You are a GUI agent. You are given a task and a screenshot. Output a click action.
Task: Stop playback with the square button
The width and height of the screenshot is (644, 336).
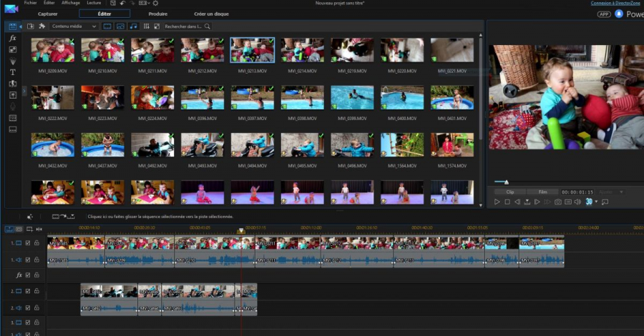[x=507, y=202]
